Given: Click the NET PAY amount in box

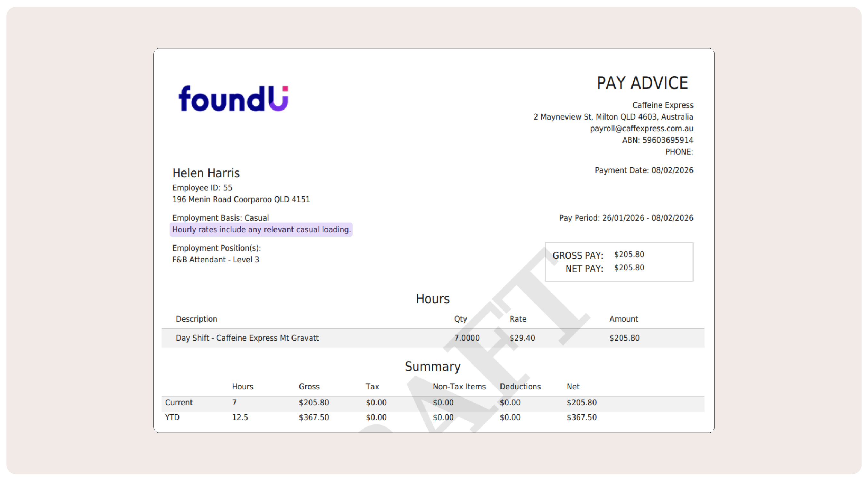Looking at the screenshot, I should [x=629, y=268].
